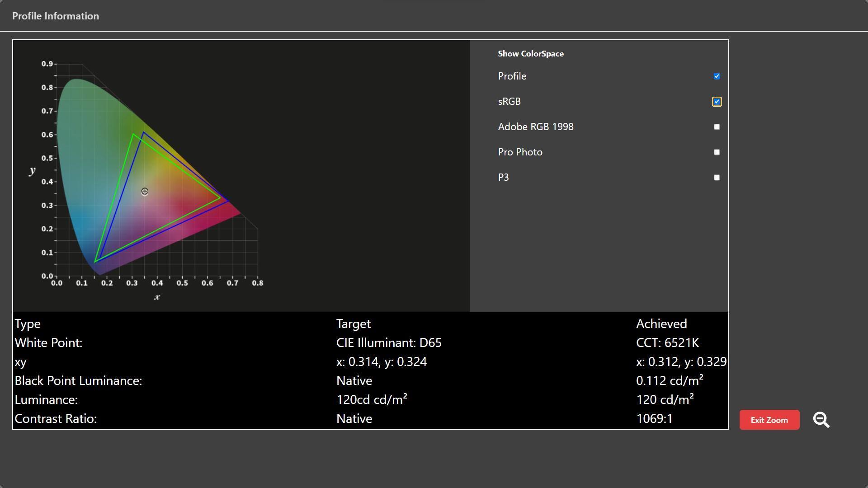Click the 1069:1 contrast ratio value
The width and height of the screenshot is (868, 488).
pos(654,419)
